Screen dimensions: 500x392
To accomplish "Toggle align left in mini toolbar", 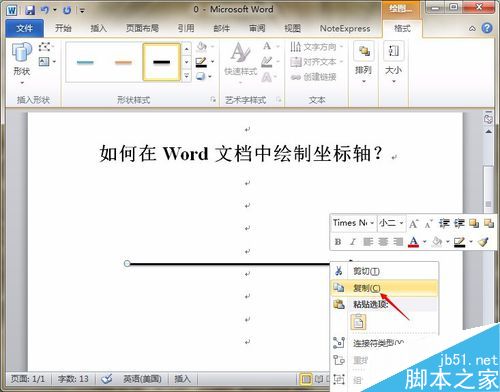I will [368, 241].
